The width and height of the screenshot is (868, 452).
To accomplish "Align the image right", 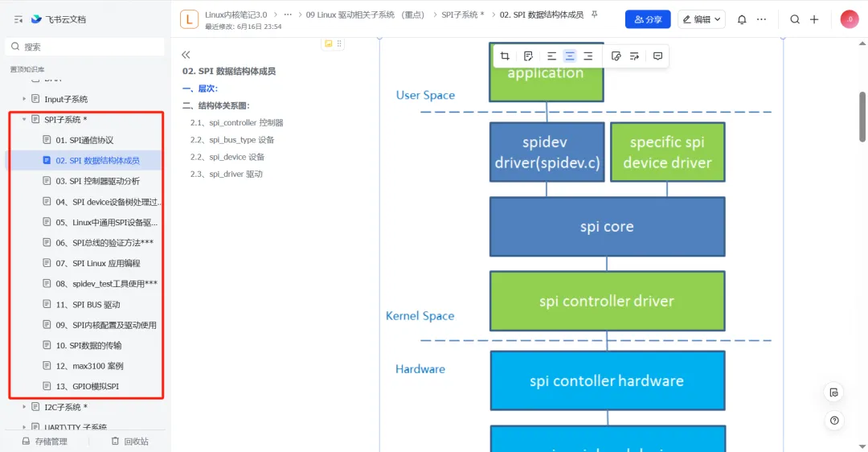I will click(x=588, y=56).
